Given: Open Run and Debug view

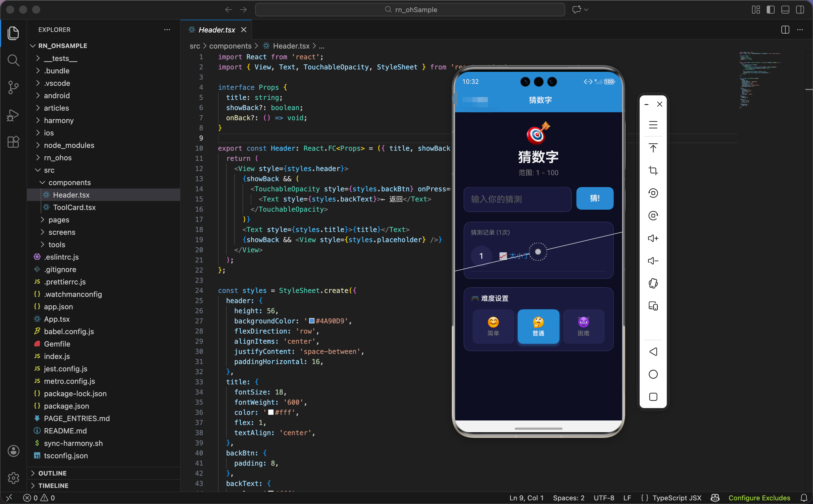Looking at the screenshot, I should (13, 115).
